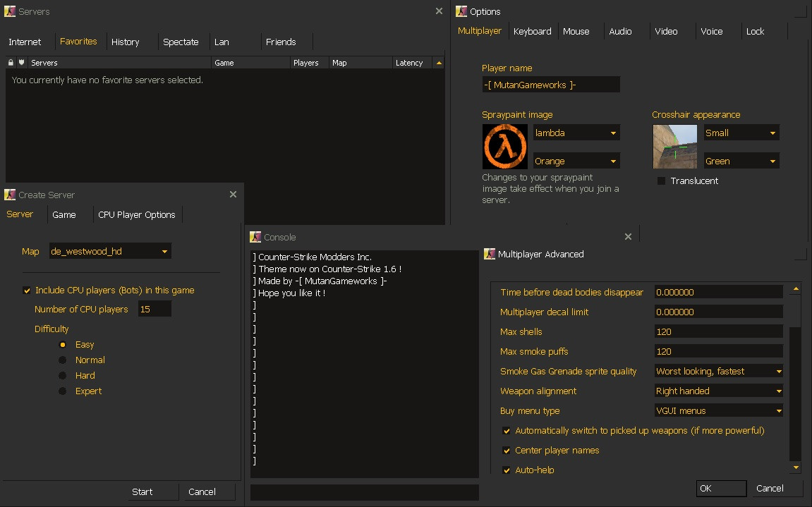Screen dimensions: 812x507
Task: Click the logo on Multiplayer Advanced title bar
Action: tap(490, 254)
